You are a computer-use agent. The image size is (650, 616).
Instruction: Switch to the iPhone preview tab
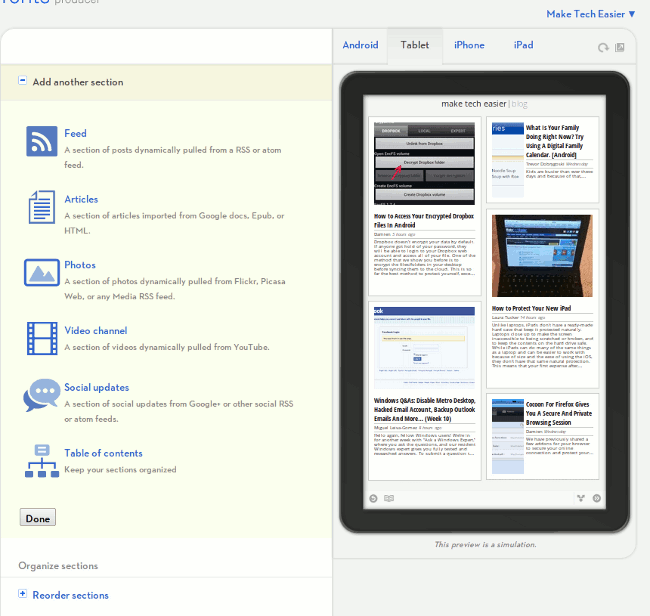pyautogui.click(x=469, y=45)
